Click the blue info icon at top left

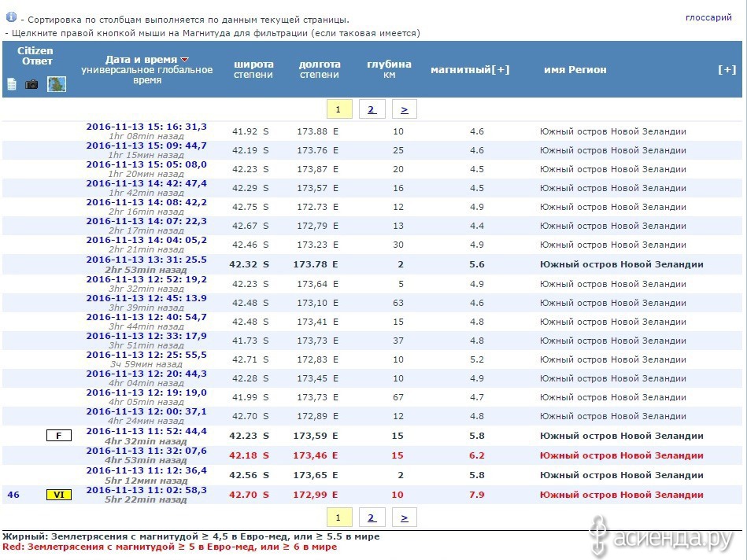[x=11, y=17]
